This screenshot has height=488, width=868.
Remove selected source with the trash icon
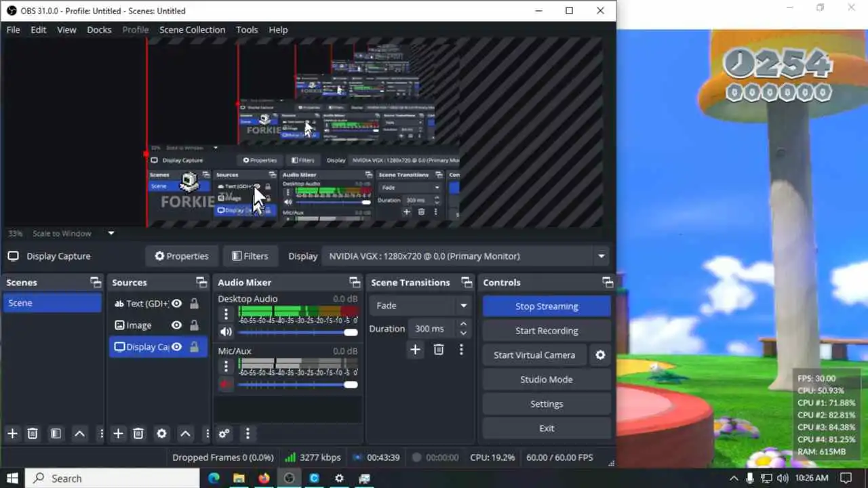tap(138, 434)
